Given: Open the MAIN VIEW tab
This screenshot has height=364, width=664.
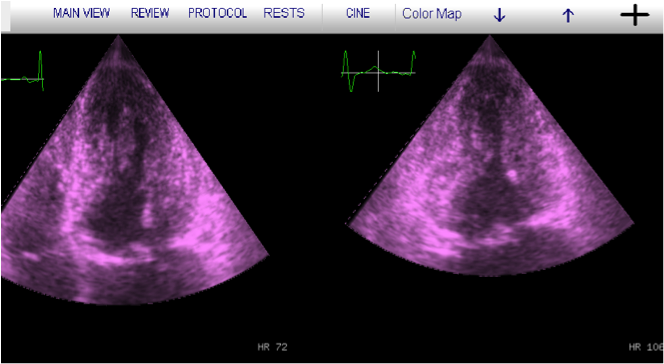Looking at the screenshot, I should (x=81, y=13).
